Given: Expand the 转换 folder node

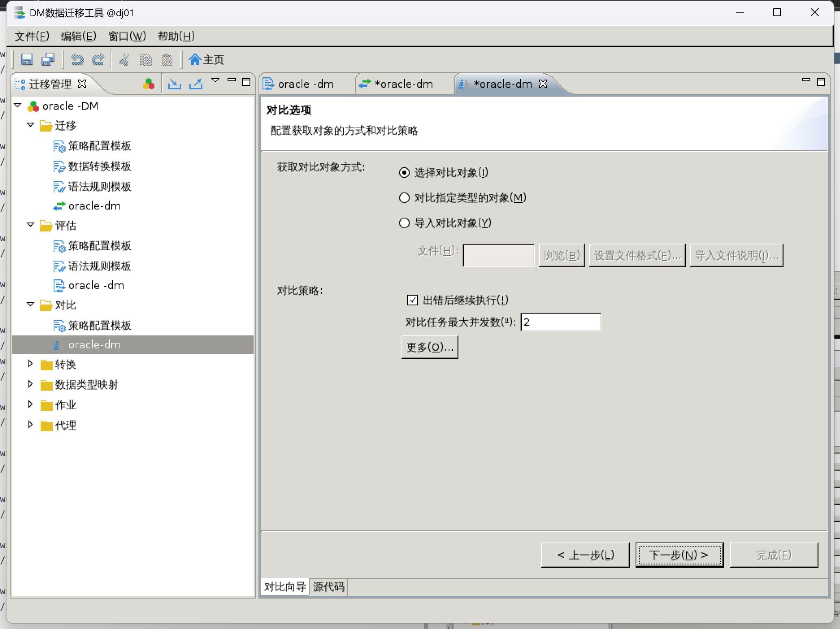Looking at the screenshot, I should click(30, 364).
